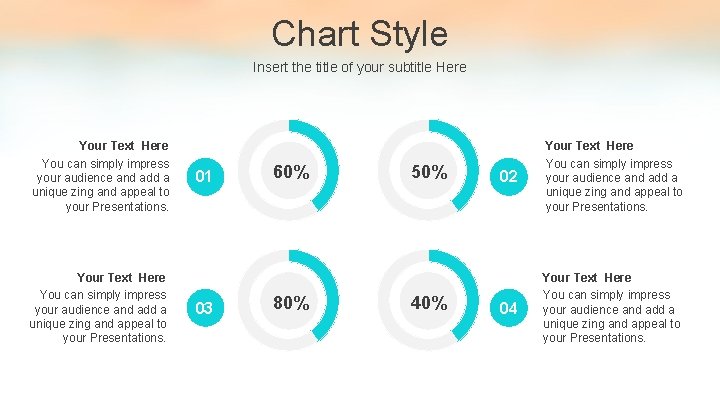Screen dimensions: 720x405
Task: Click the "Chart Style" slide title
Action: (x=360, y=33)
